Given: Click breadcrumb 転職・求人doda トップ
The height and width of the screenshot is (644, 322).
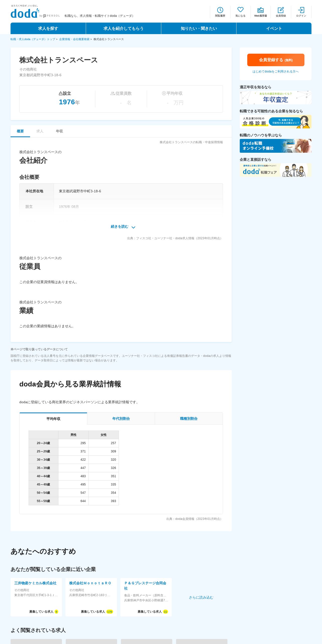Looking at the screenshot, I should click(x=33, y=39).
